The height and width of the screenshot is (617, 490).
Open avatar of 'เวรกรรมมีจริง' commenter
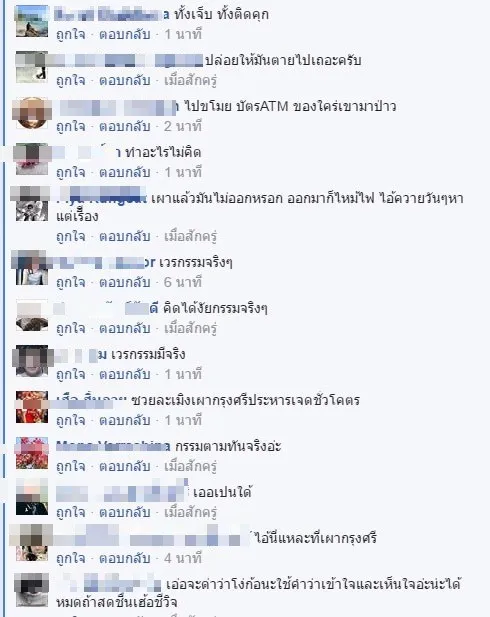click(32, 361)
